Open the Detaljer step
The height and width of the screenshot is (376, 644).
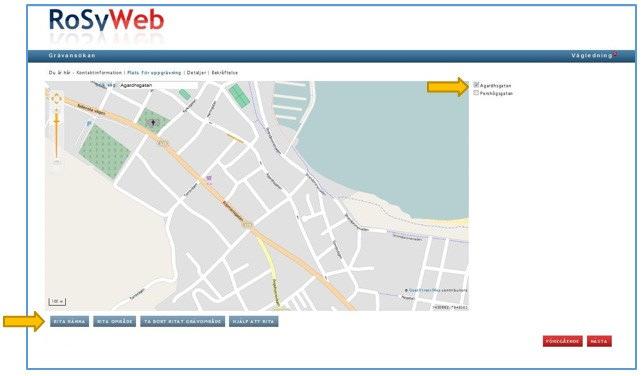pyautogui.click(x=196, y=73)
